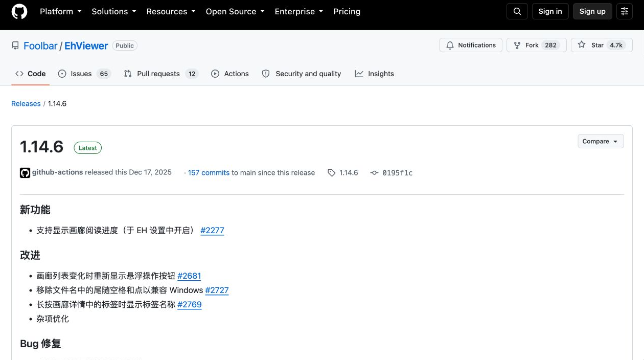Screen dimensions: 644x360
Task: Click the 杂项优化 list item
Action: pos(53,319)
